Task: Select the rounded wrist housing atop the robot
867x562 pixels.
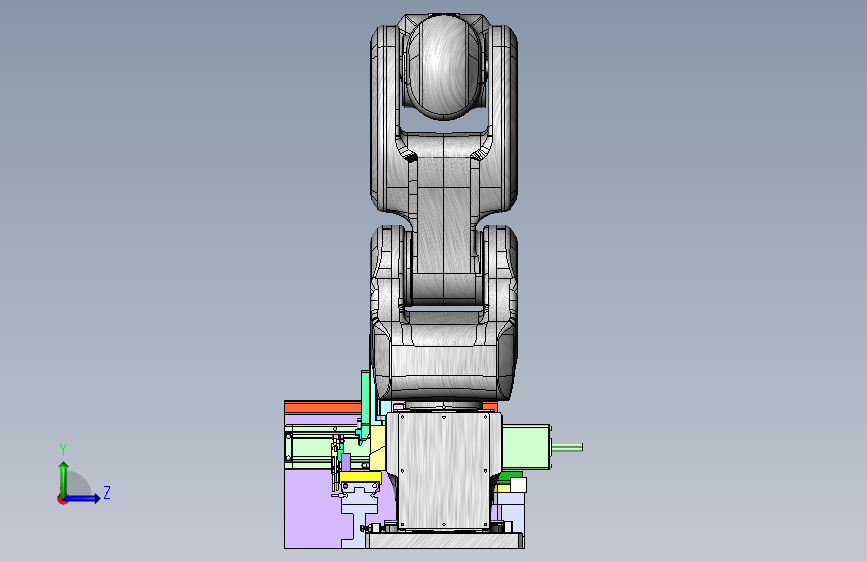Action: 444,65
